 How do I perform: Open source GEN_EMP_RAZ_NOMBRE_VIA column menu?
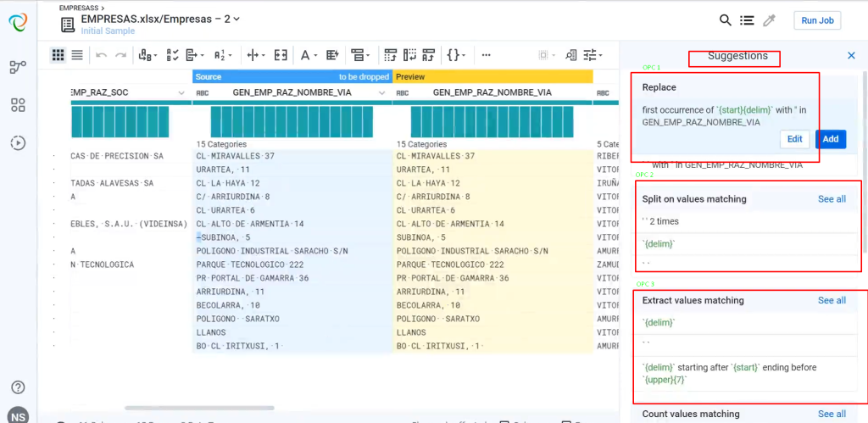coord(381,92)
